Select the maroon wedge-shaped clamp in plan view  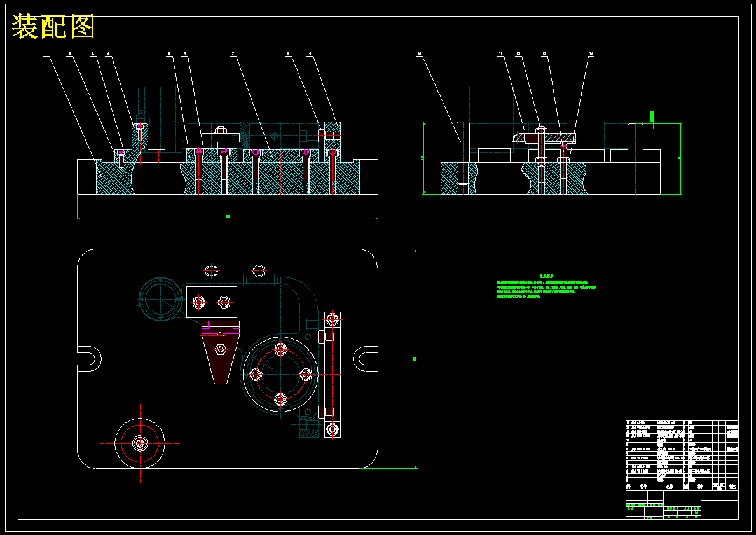(x=221, y=352)
